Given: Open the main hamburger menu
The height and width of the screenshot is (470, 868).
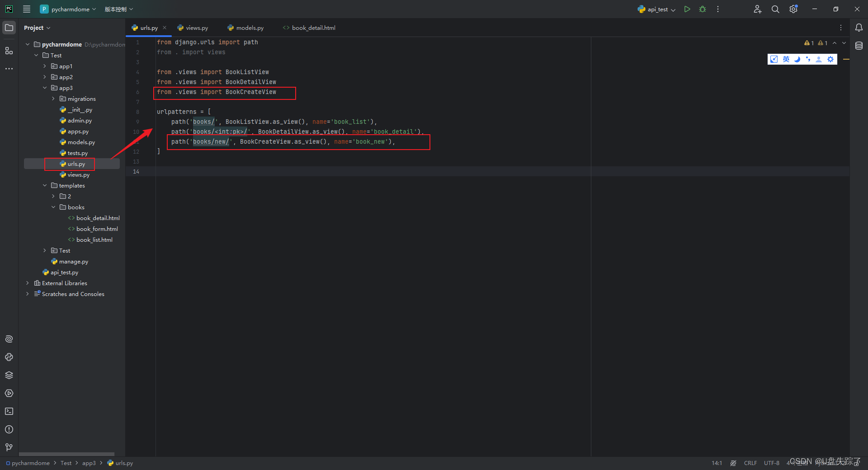Looking at the screenshot, I should pyautogui.click(x=26, y=9).
